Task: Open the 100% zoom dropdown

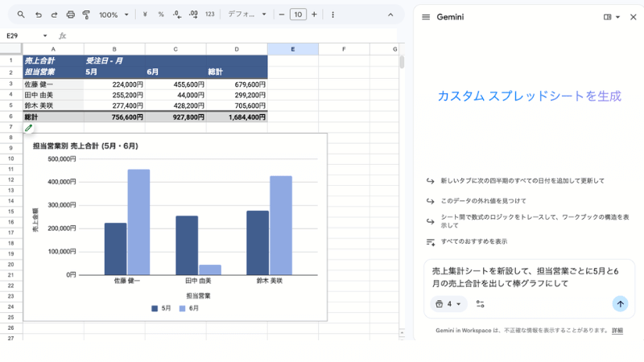Action: [x=114, y=14]
